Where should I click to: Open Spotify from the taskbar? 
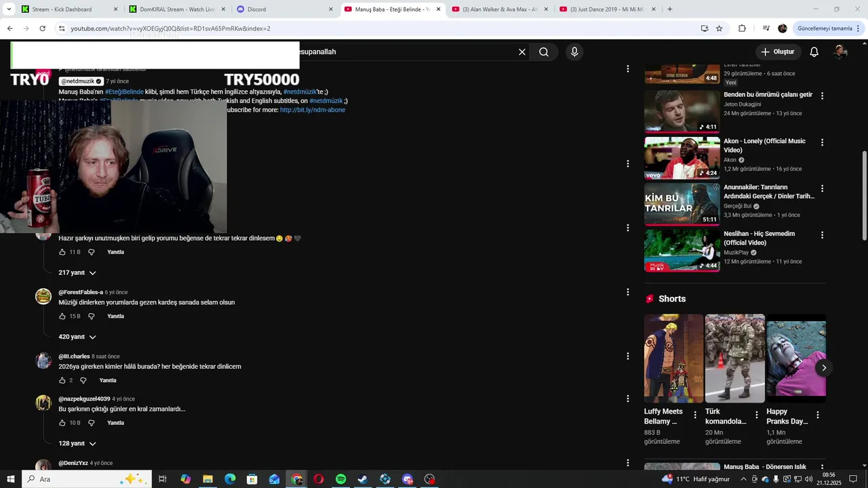(340, 479)
